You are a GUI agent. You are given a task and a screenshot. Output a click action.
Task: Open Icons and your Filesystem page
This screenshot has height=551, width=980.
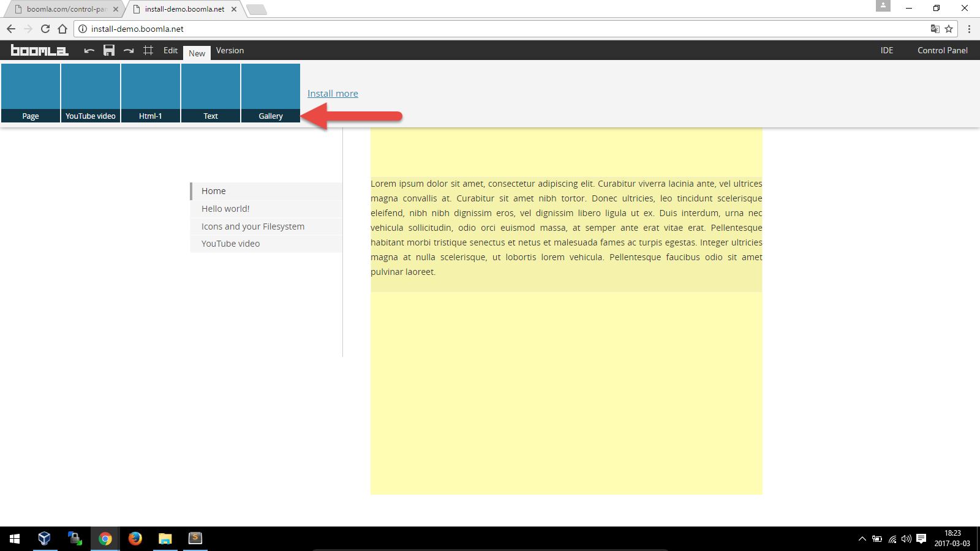click(x=253, y=227)
